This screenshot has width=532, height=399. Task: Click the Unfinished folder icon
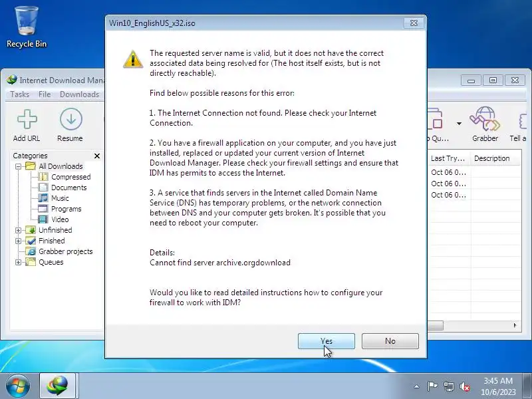pos(31,230)
